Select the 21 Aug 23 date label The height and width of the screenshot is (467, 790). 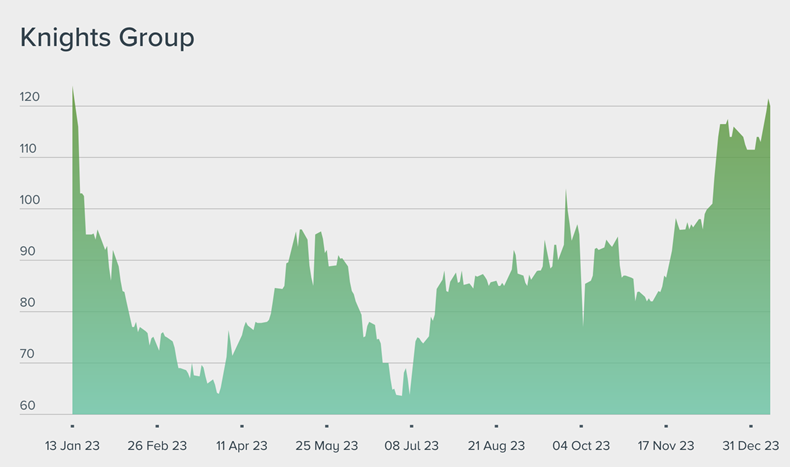click(x=496, y=445)
